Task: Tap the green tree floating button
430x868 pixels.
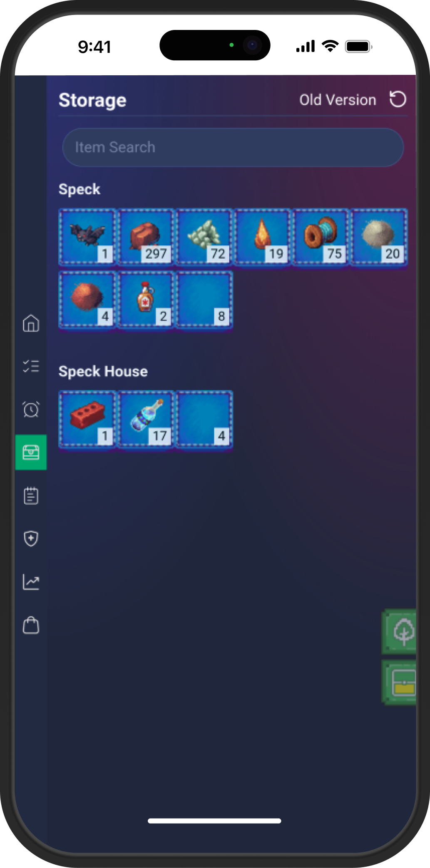Action: 400,631
